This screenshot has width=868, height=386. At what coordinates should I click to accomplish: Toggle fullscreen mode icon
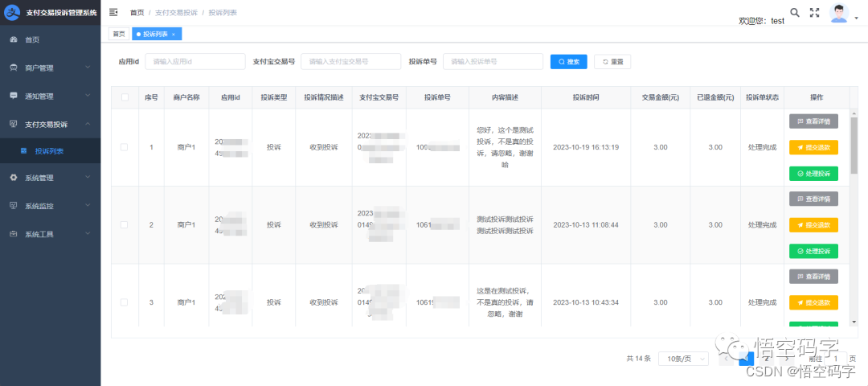pyautogui.click(x=814, y=13)
